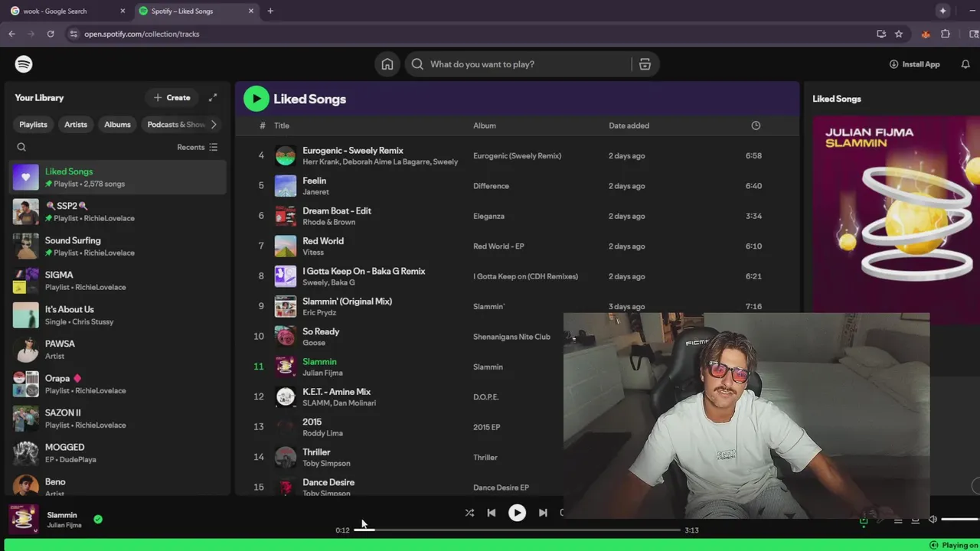Screen dimensions: 980x551
Task: Select the Podcasts & Shows filter chip
Action: (x=176, y=125)
